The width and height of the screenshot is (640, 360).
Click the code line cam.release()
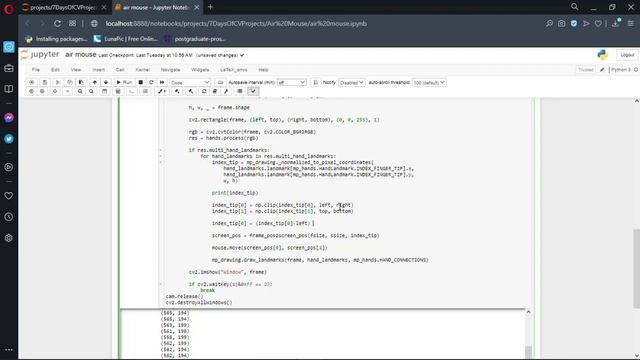tap(184, 296)
